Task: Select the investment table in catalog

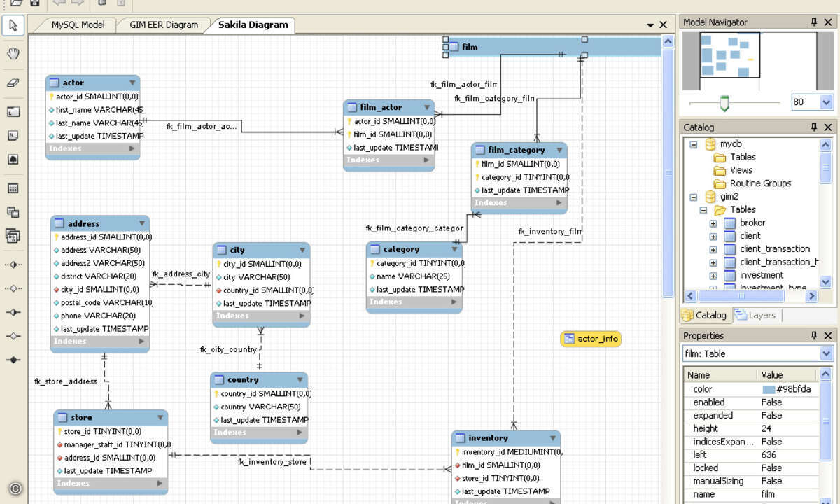Action: pos(762,275)
